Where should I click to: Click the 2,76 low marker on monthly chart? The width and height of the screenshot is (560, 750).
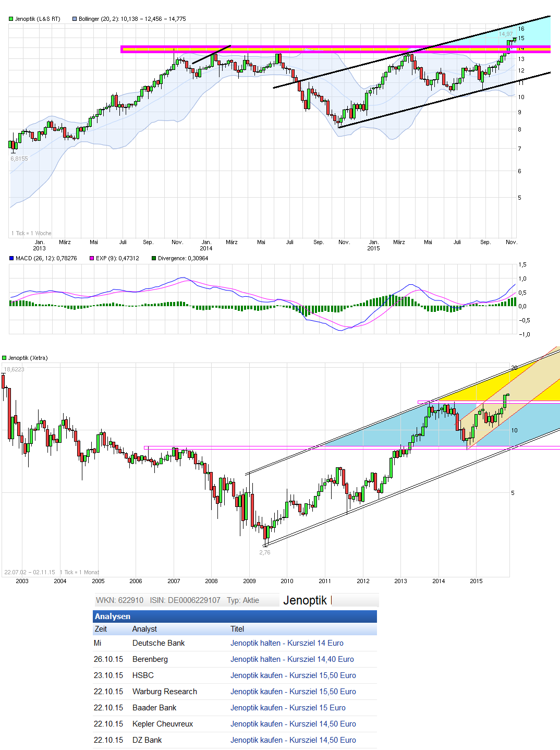[265, 552]
